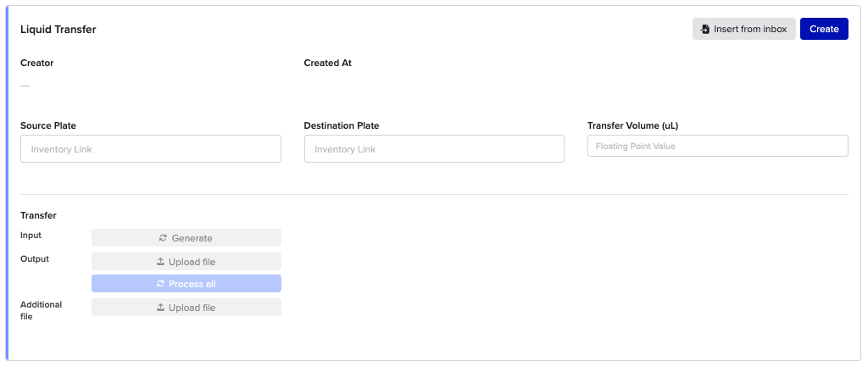Select the Liquid Transfer title
The image size is (868, 366).
click(x=58, y=30)
